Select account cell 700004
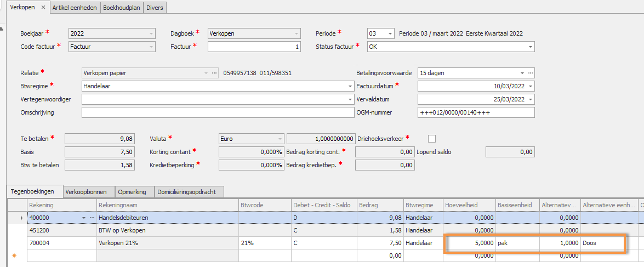The height and width of the screenshot is (267, 644). click(x=61, y=243)
